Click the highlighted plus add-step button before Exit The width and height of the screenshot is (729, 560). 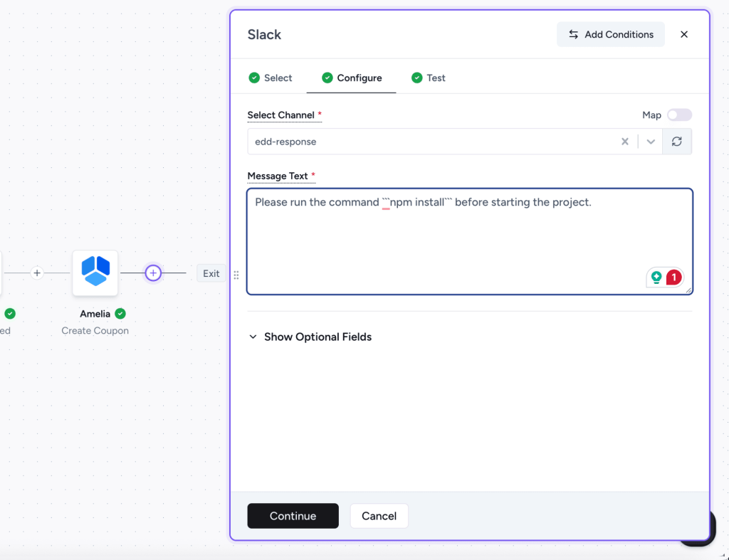(153, 273)
